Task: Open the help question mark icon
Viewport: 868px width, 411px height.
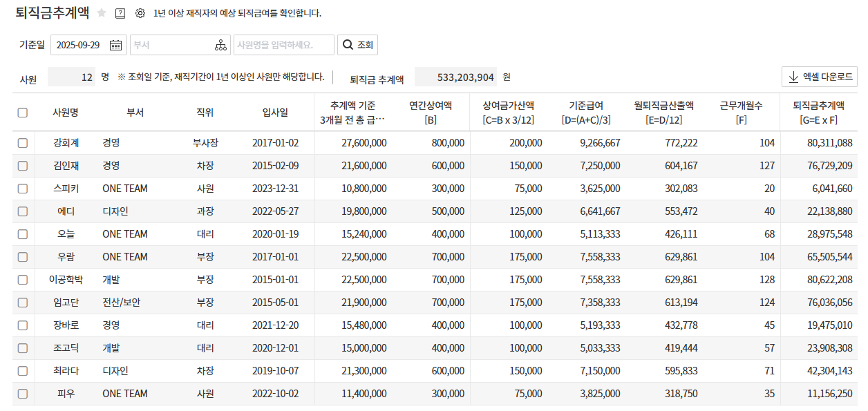Action: (120, 13)
